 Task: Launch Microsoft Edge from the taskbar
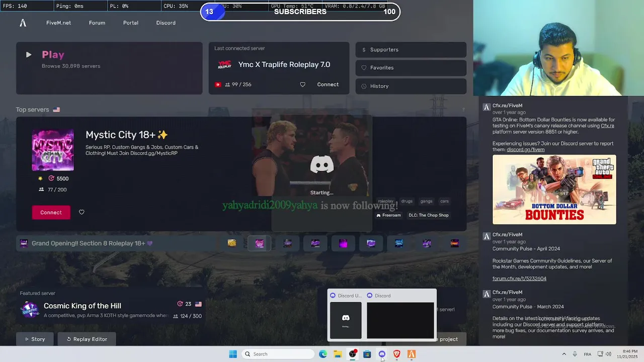(323, 354)
